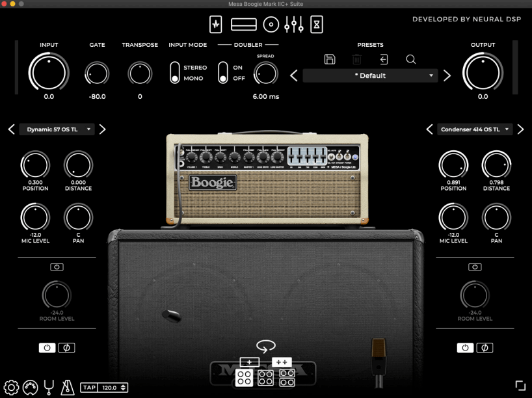Open Dynamic 57 OS TL mic dropdown
The image size is (532, 398).
[x=57, y=129]
